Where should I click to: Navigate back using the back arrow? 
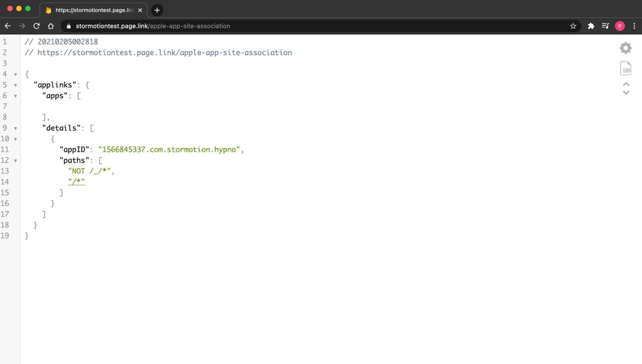[8, 26]
